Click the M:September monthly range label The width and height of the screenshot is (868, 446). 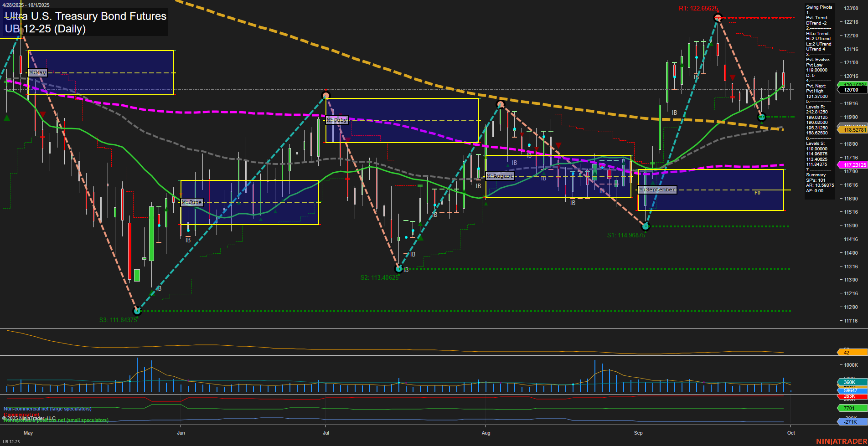[657, 190]
